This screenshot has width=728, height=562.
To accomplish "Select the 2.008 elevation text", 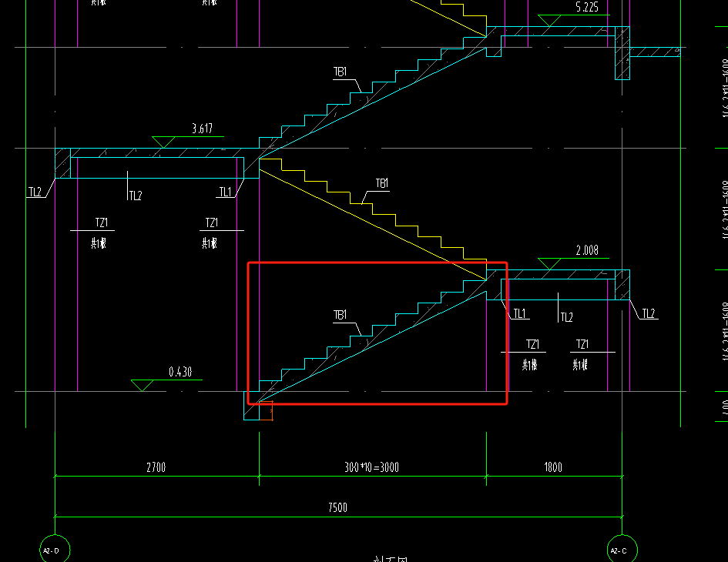I will point(587,251).
